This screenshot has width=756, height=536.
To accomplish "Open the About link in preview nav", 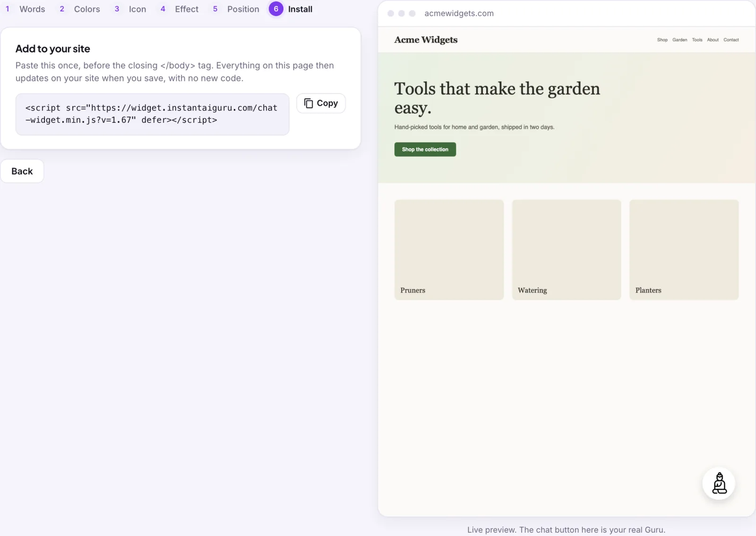I will 713,40.
